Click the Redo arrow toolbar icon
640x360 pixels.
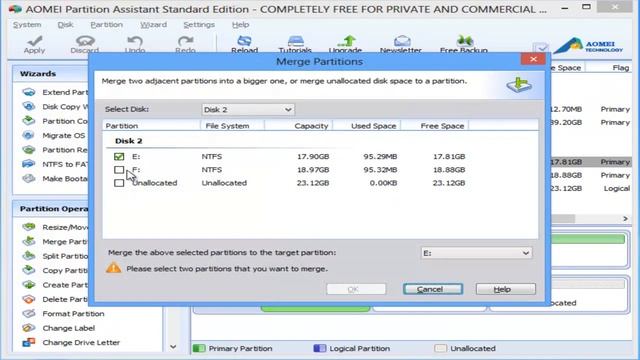[x=185, y=41]
